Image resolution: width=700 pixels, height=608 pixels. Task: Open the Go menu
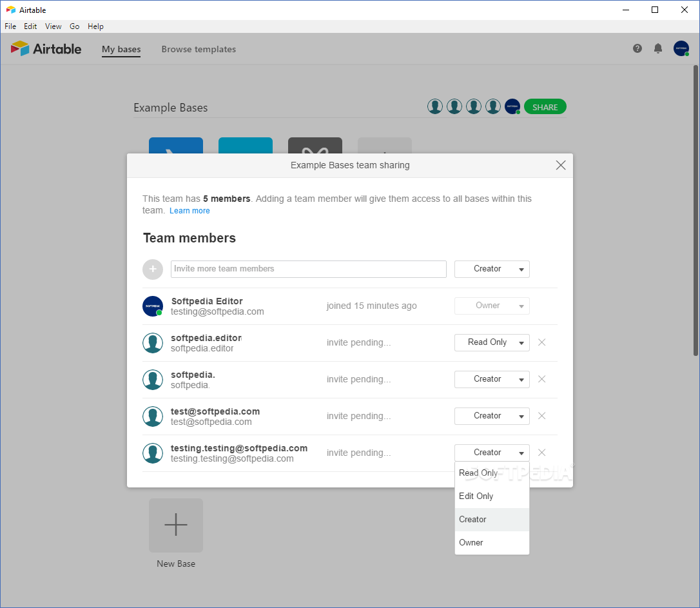[75, 26]
